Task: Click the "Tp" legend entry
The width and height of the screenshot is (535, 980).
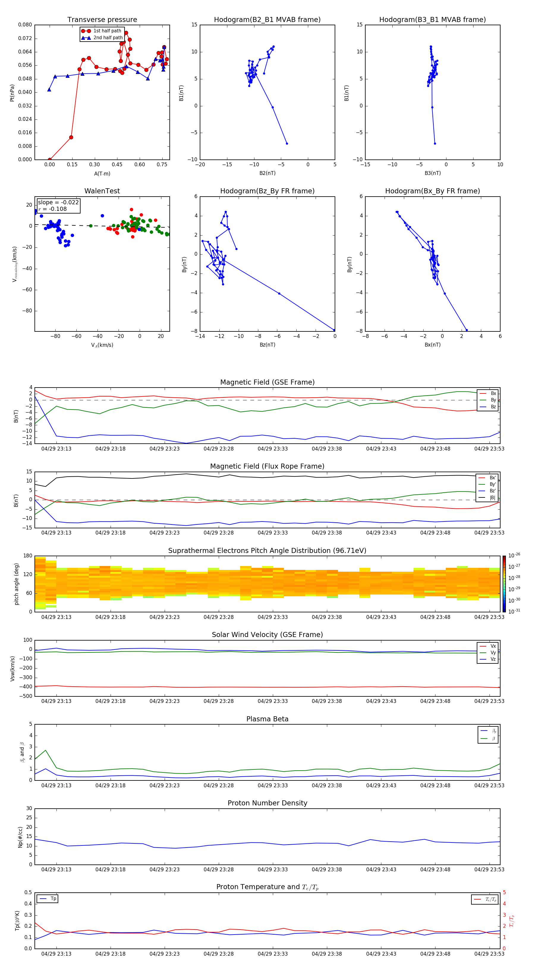Action: 47,899
